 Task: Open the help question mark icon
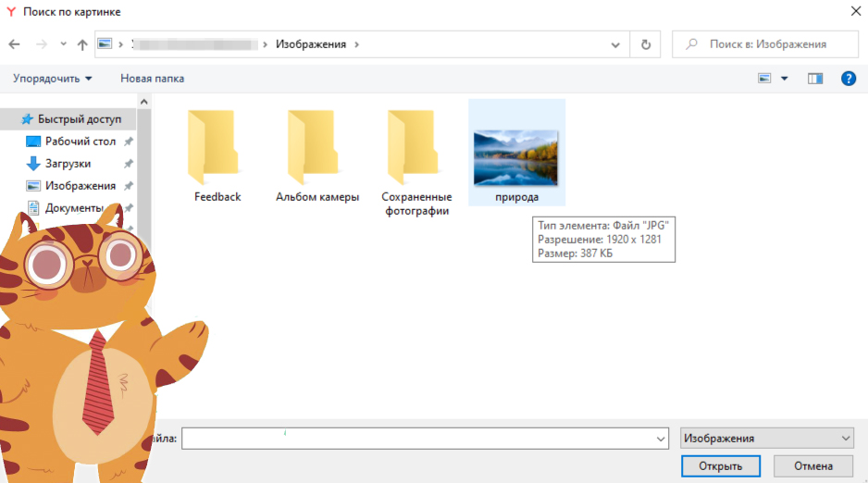(x=848, y=79)
